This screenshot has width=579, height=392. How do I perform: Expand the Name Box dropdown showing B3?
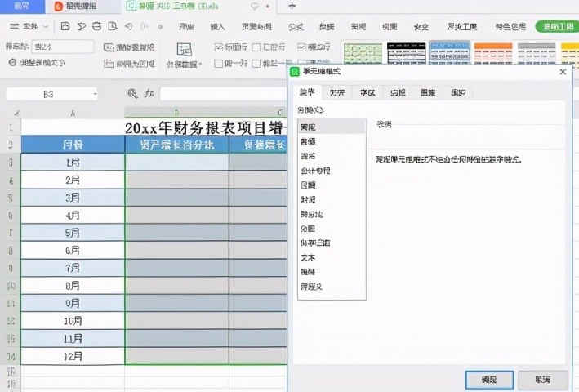95,94
